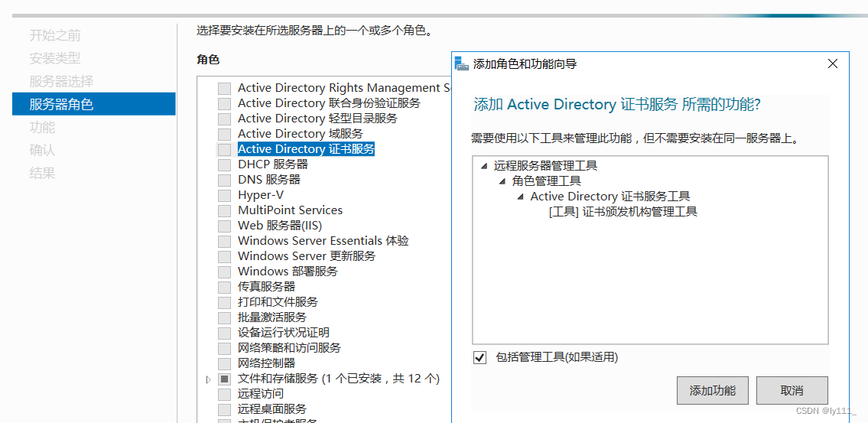Select [工具] 证书颁发机构管理工具 item
The image size is (868, 423).
coord(623,211)
